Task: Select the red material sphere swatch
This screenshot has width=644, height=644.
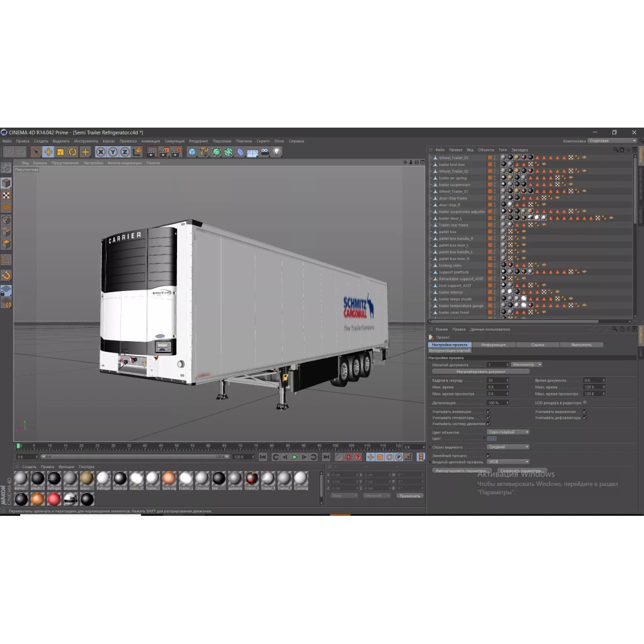Action: tap(54, 499)
